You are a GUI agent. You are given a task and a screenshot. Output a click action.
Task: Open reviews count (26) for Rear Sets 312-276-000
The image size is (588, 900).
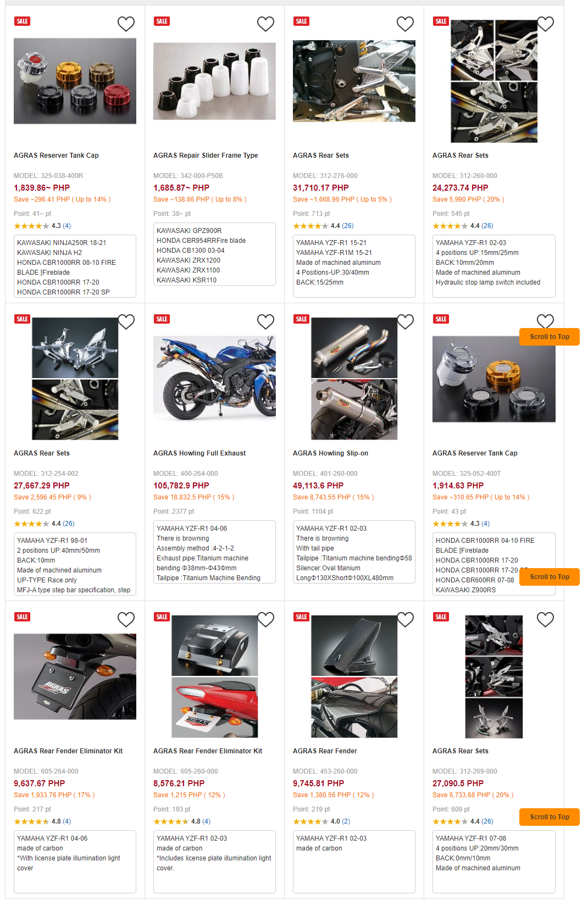[348, 226]
